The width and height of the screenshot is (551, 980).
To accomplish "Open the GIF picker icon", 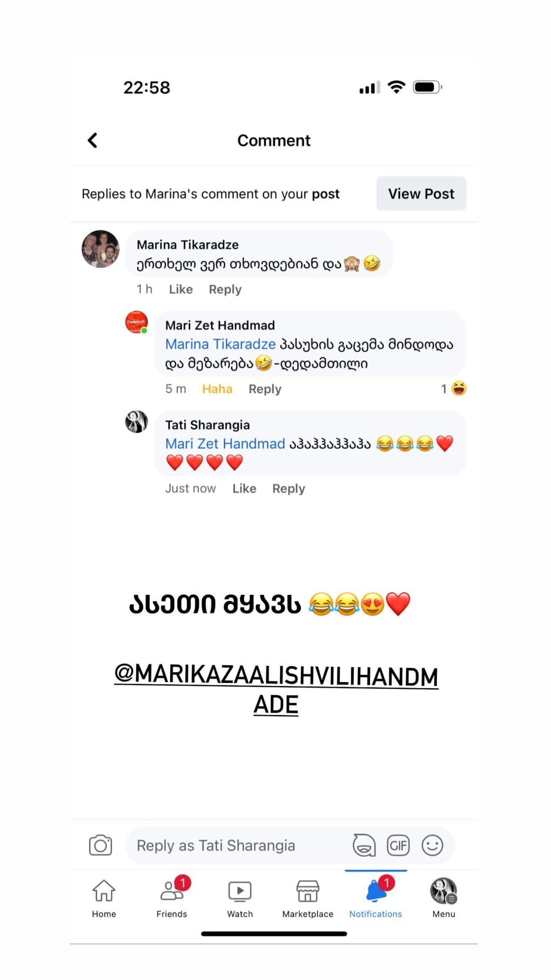I will [398, 845].
